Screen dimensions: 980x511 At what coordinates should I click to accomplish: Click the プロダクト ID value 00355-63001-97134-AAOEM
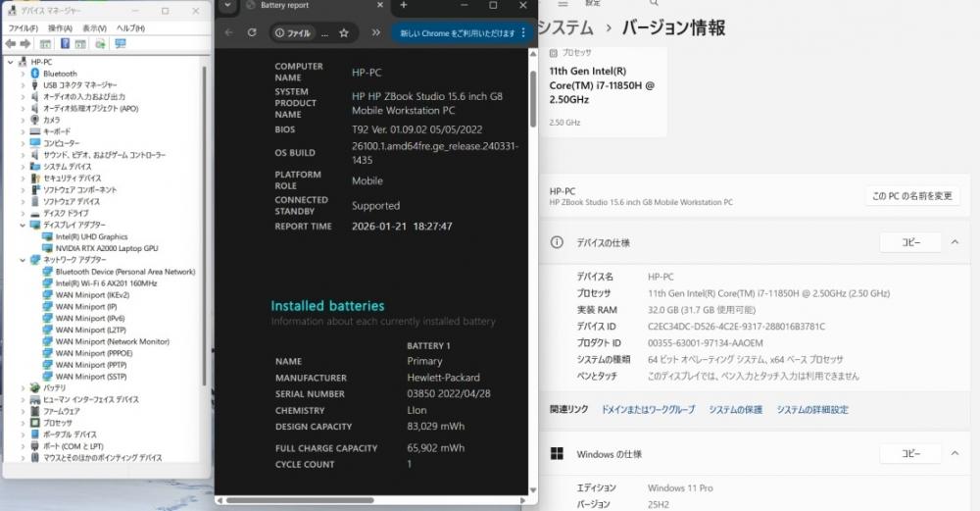pyautogui.click(x=705, y=342)
